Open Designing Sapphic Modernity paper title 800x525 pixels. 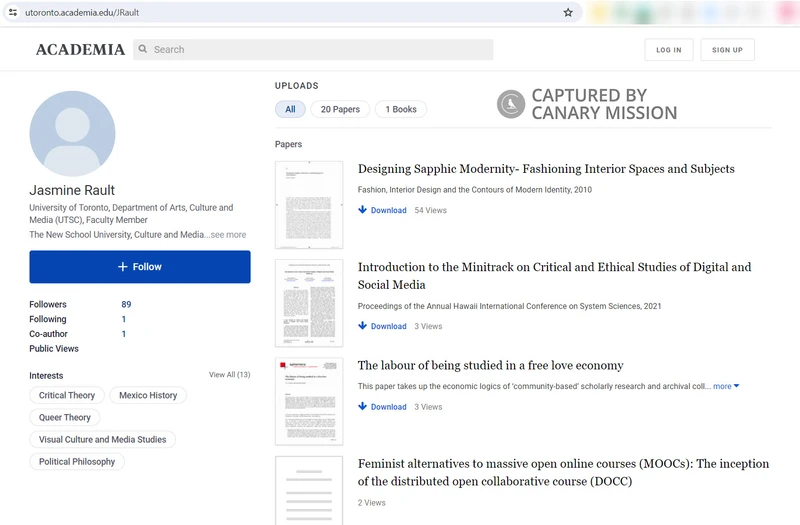[x=546, y=169]
